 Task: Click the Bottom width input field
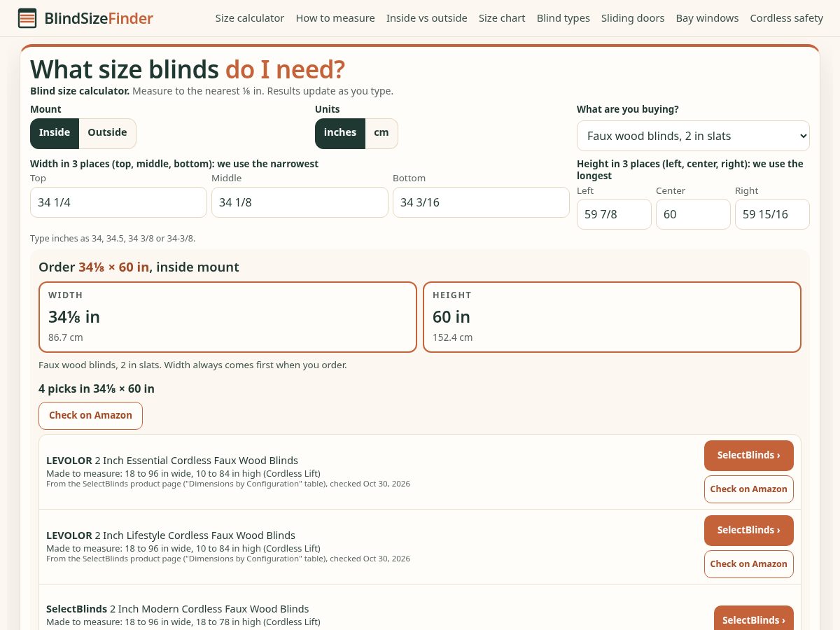pyautogui.click(x=481, y=202)
